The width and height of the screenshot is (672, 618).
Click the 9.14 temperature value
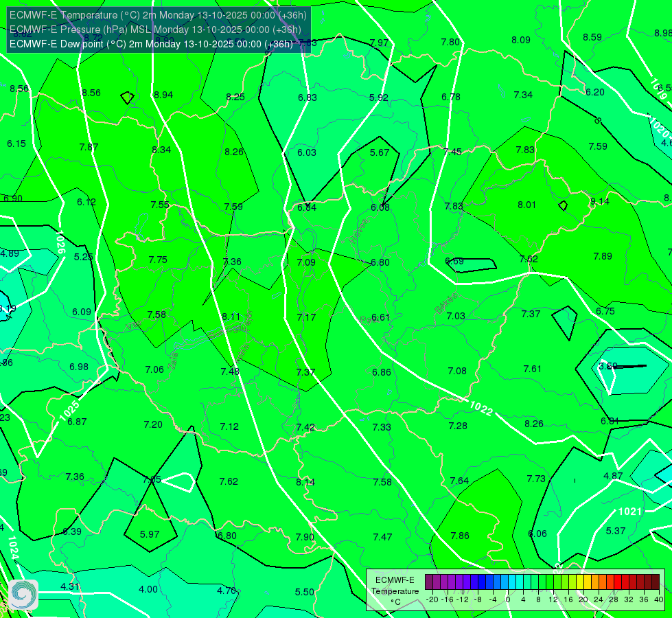coord(599,201)
